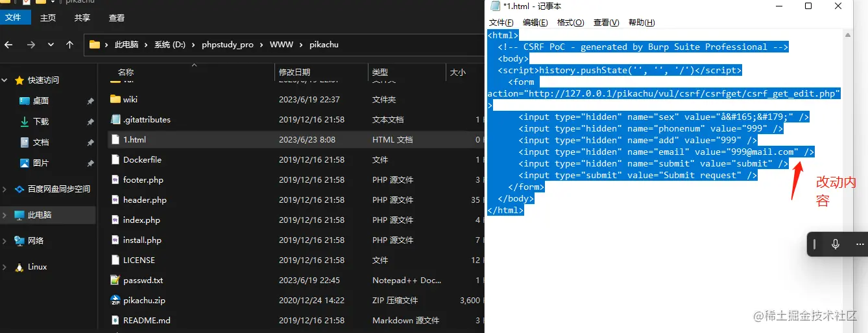Expand the 网络 tree node
This screenshot has height=333, width=868.
[5, 240]
